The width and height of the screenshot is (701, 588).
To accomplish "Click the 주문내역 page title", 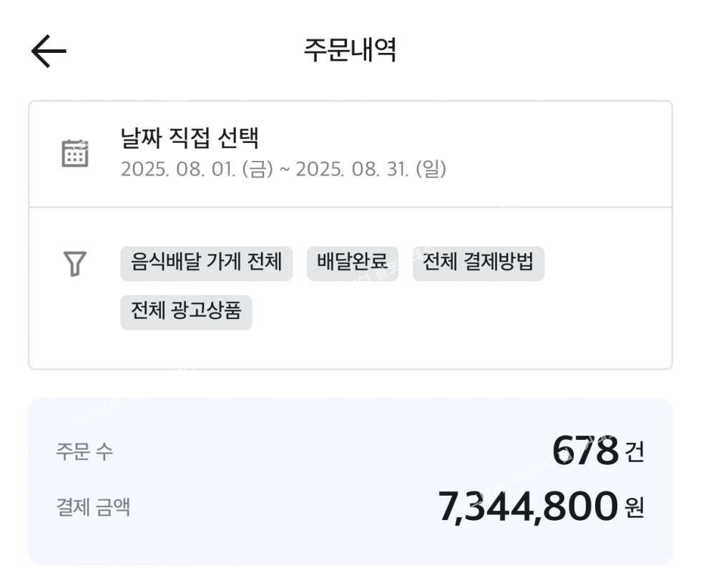I will 350,51.
